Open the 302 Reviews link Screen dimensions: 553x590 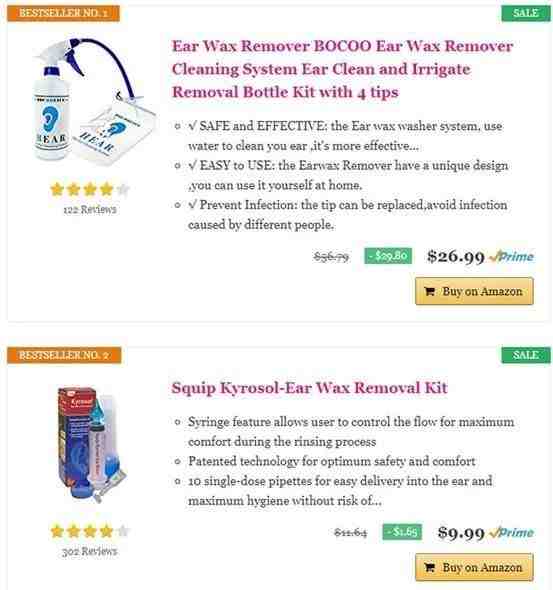(x=90, y=551)
